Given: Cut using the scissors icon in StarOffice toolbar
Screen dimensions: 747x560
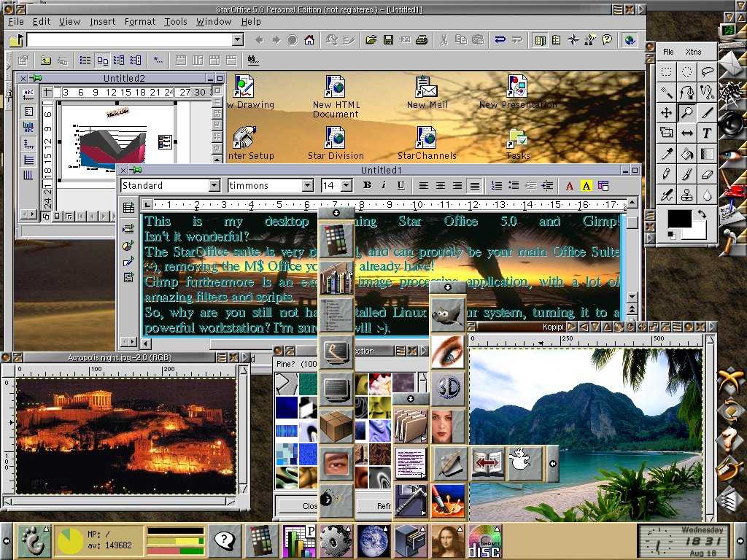Looking at the screenshot, I should 444,40.
